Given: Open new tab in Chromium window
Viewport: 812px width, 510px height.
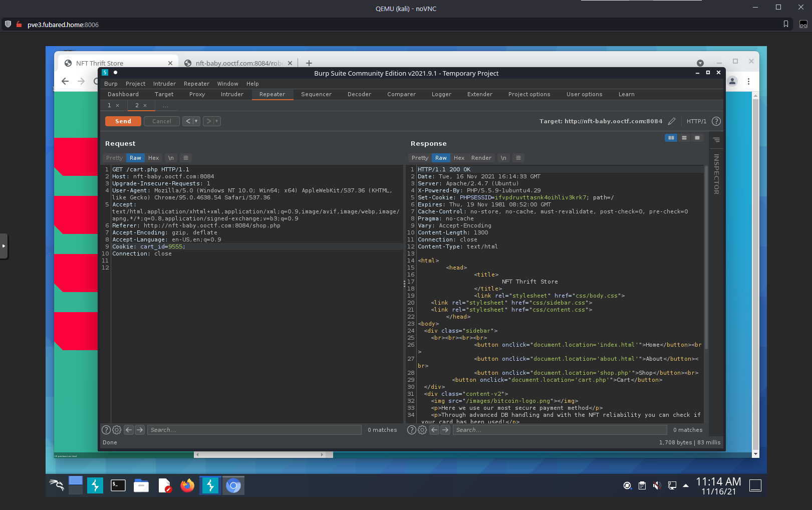Looking at the screenshot, I should click(x=309, y=63).
